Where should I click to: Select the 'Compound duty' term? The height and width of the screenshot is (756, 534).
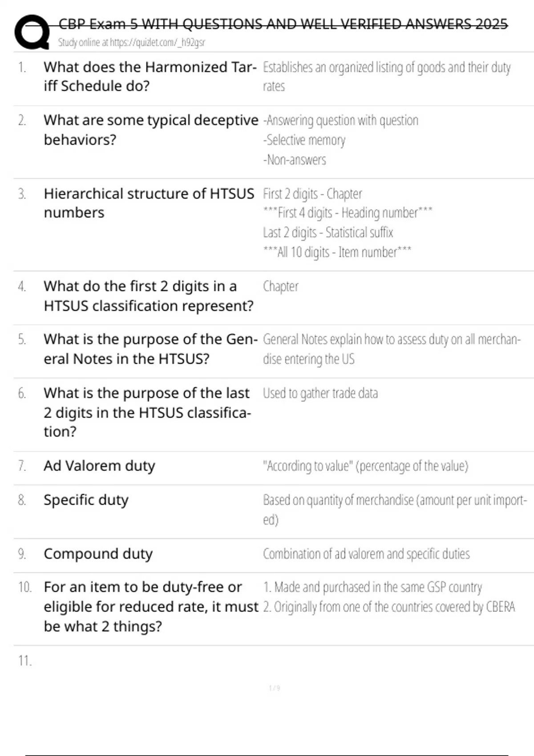coord(98,554)
